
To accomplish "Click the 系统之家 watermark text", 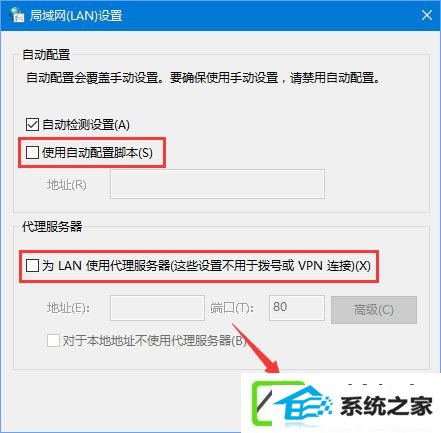I will pos(386,406).
